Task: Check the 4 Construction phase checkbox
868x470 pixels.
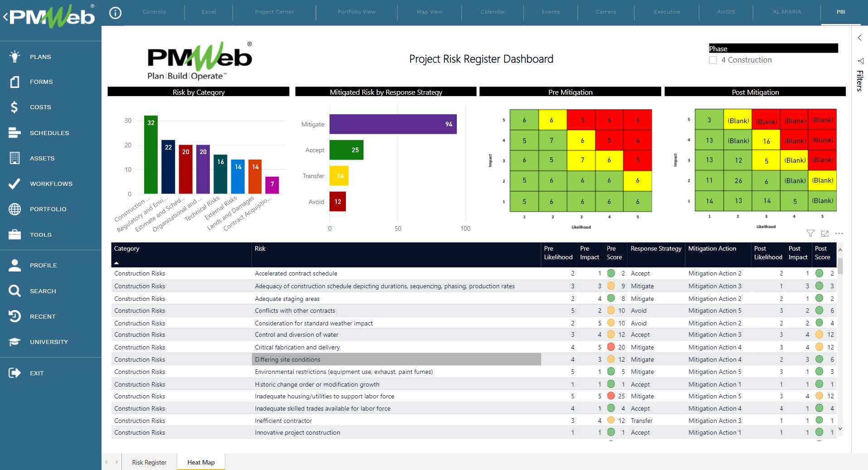Action: click(x=713, y=60)
